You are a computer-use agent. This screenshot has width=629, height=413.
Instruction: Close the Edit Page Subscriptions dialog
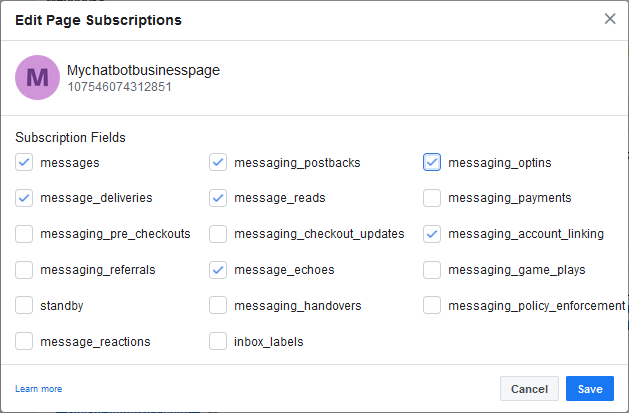tap(610, 18)
